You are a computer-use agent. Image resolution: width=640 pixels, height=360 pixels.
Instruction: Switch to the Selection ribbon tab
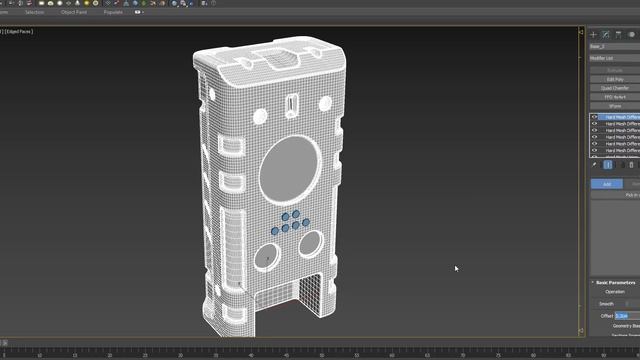coord(34,12)
